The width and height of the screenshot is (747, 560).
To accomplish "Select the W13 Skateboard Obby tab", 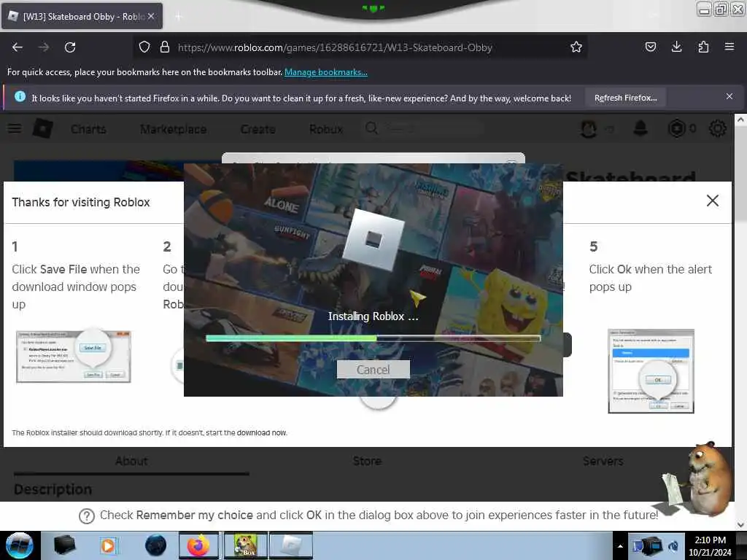I will (82, 16).
